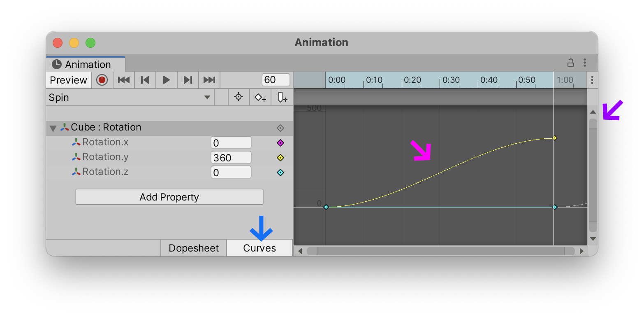Jump to the first frame with rewind control
Screen dimensions: 644x317
tap(124, 79)
